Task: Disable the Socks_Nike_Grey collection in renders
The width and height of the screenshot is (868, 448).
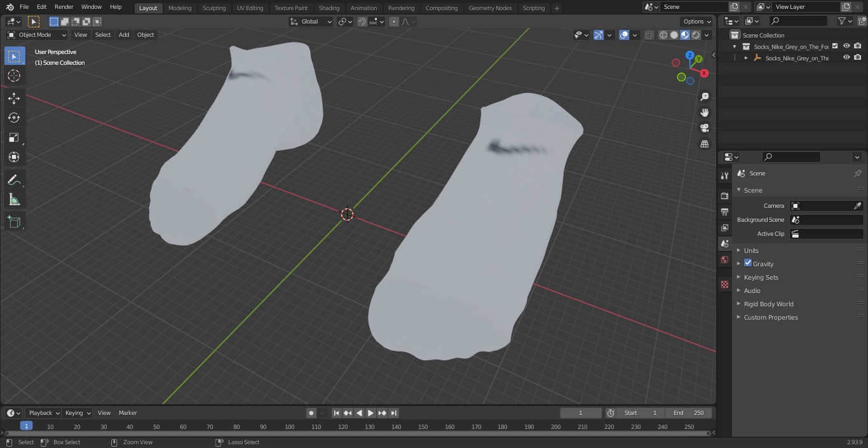Action: point(858,46)
